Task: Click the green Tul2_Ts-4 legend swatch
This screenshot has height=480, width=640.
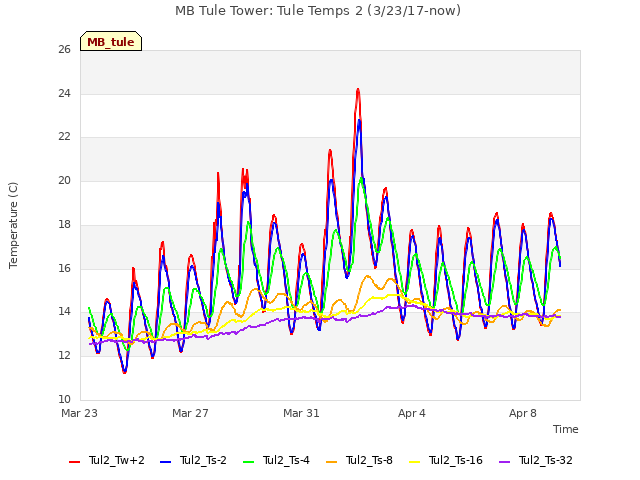Action: tap(248, 462)
